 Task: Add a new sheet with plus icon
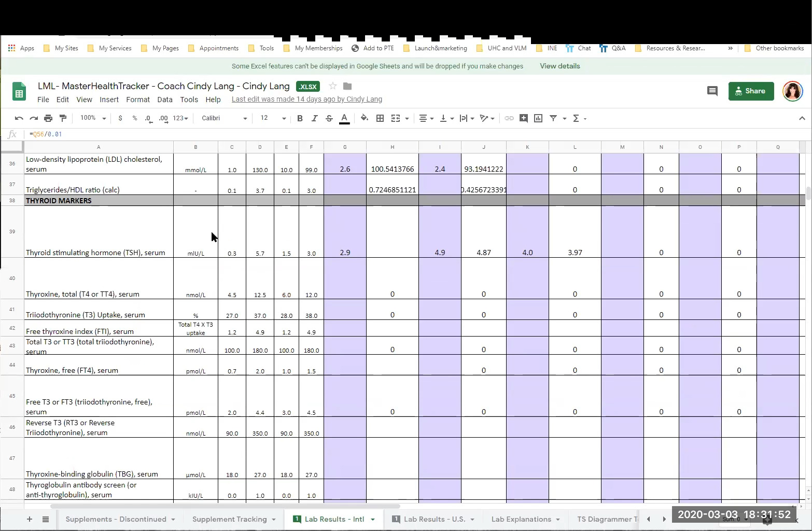point(30,519)
